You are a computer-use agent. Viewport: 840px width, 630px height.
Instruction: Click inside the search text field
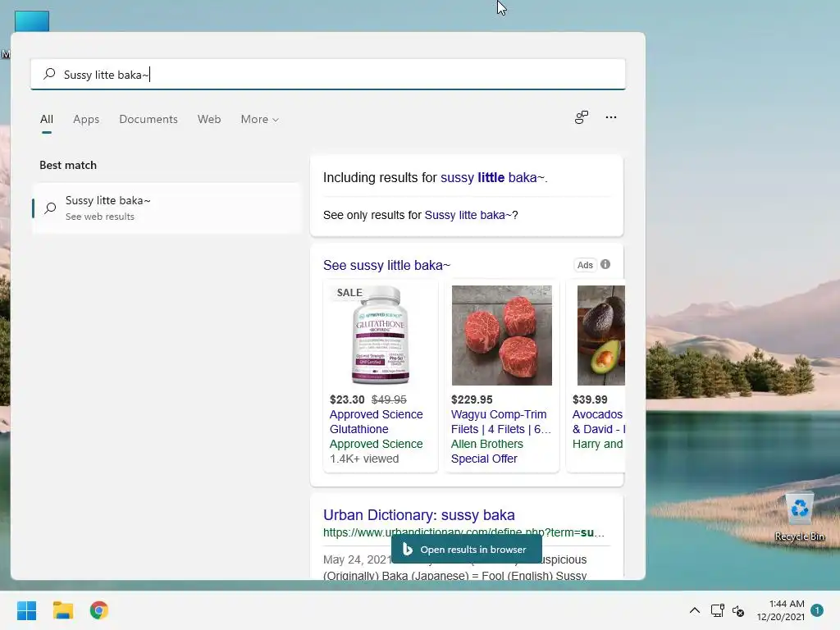coord(328,74)
